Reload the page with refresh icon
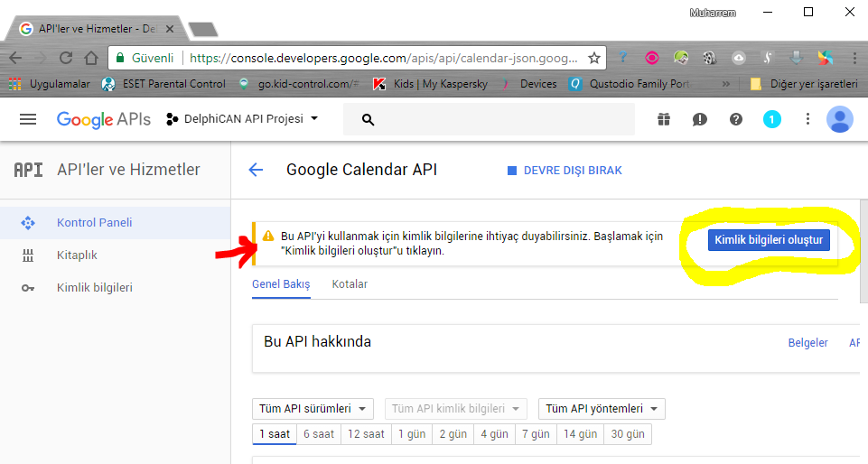The image size is (868, 464). [66, 58]
